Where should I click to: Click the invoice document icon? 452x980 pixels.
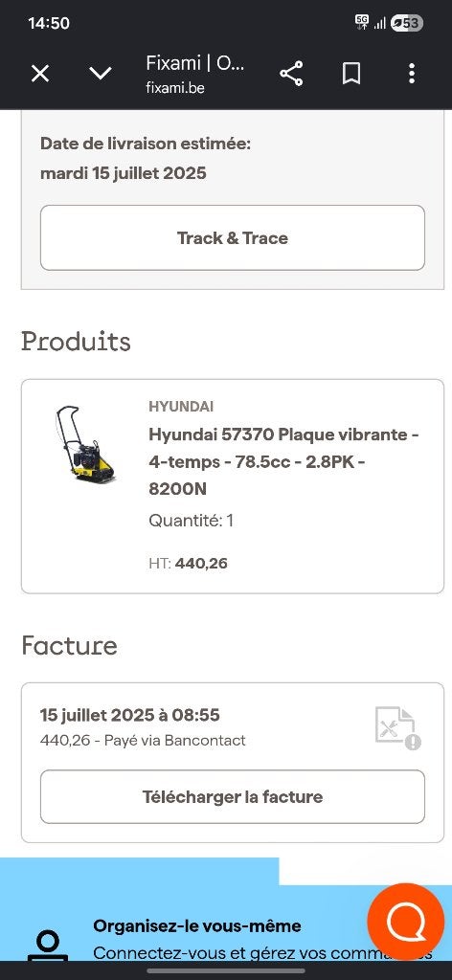pos(397,728)
